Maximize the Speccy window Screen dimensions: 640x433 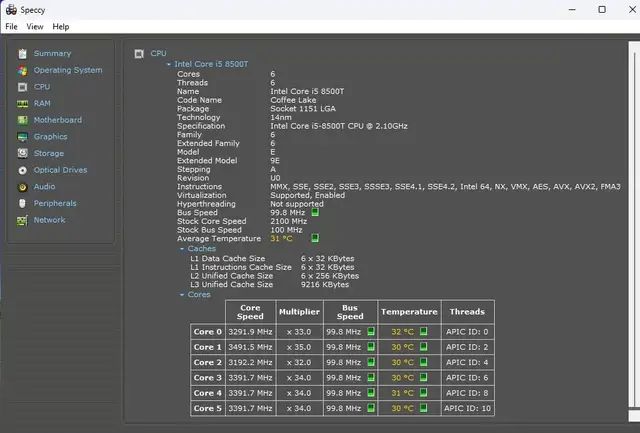602,9
